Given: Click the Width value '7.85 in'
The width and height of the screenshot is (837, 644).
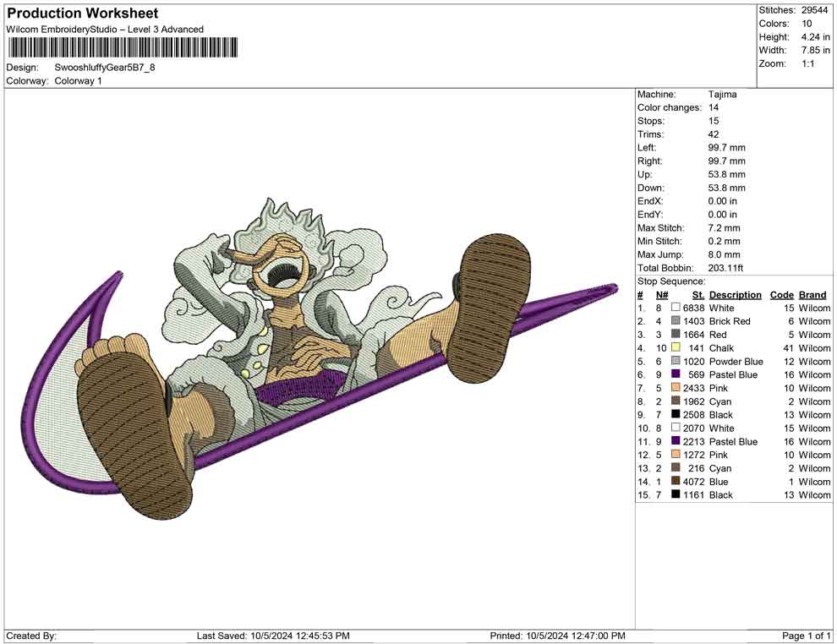Looking at the screenshot, I should click(815, 50).
